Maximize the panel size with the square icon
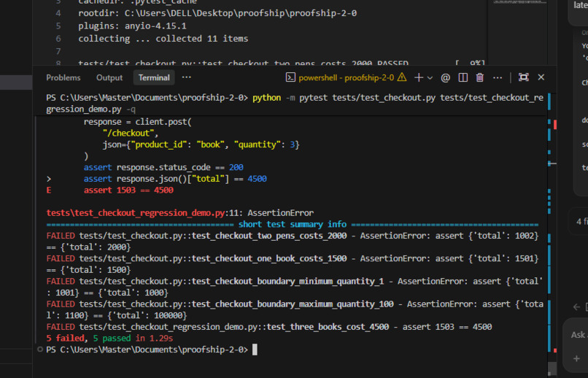Viewport: 588px width, 378px height. coord(524,77)
